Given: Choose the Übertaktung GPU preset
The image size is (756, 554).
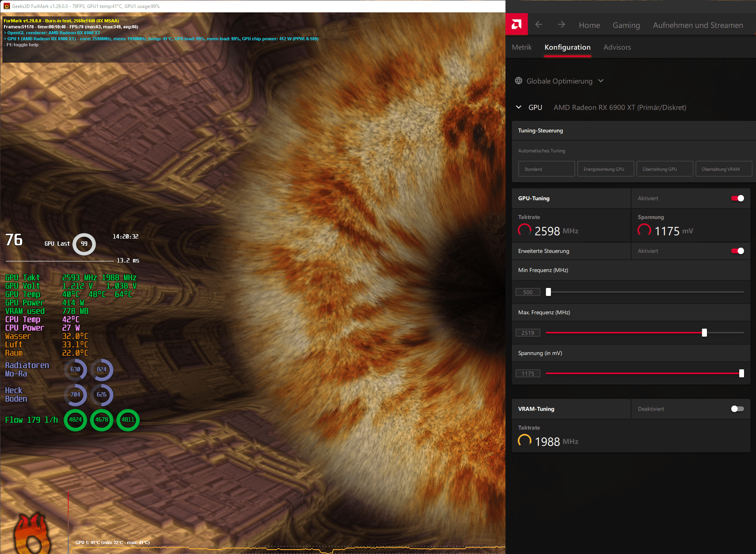Looking at the screenshot, I should pyautogui.click(x=665, y=169).
